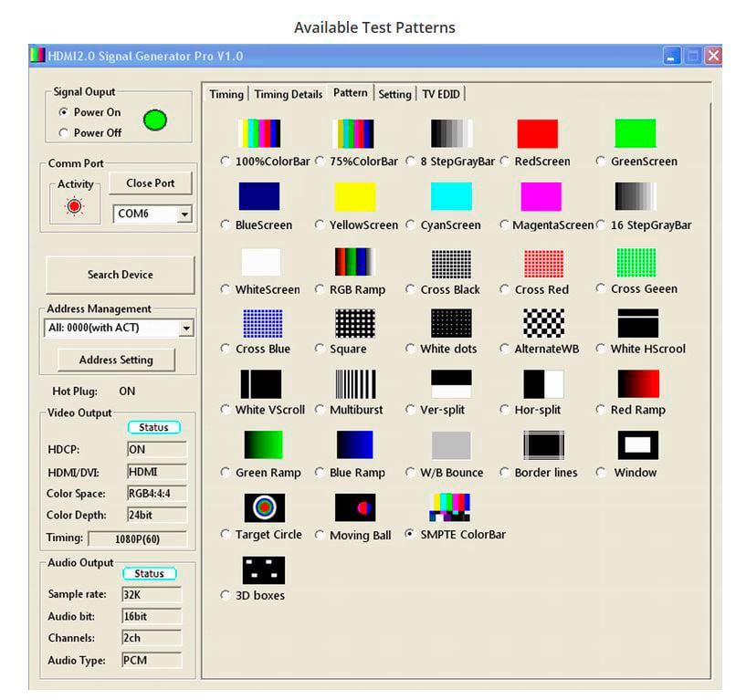This screenshot has width=746, height=700.
Task: Open the Timing Details tab
Action: [289, 94]
